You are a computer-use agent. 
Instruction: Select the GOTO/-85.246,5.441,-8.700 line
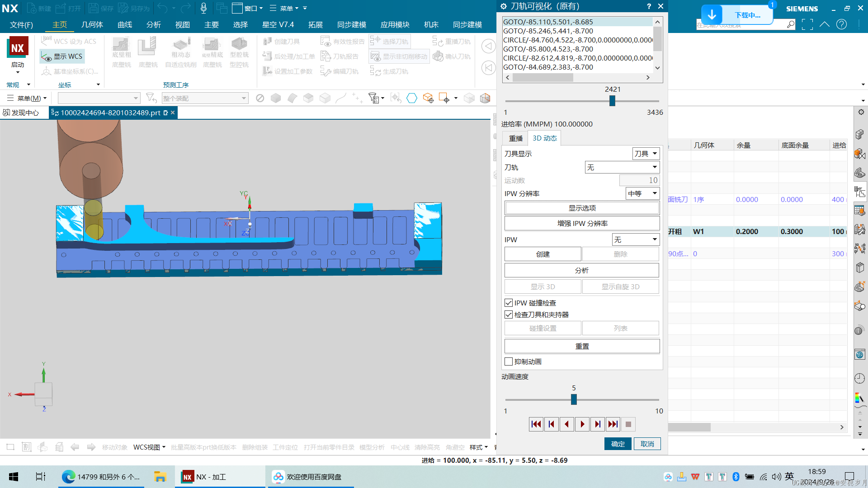pyautogui.click(x=577, y=31)
